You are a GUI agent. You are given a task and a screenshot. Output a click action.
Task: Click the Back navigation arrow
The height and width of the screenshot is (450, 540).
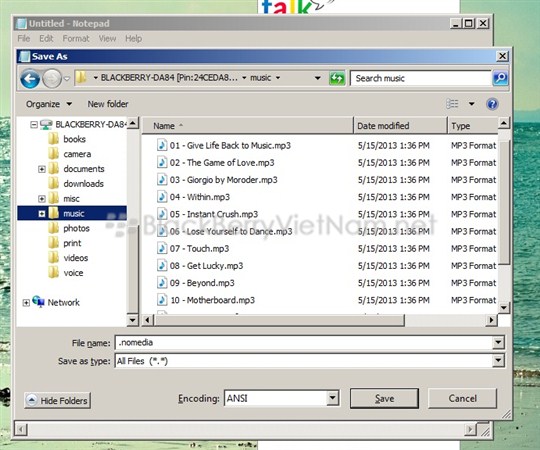(30, 79)
